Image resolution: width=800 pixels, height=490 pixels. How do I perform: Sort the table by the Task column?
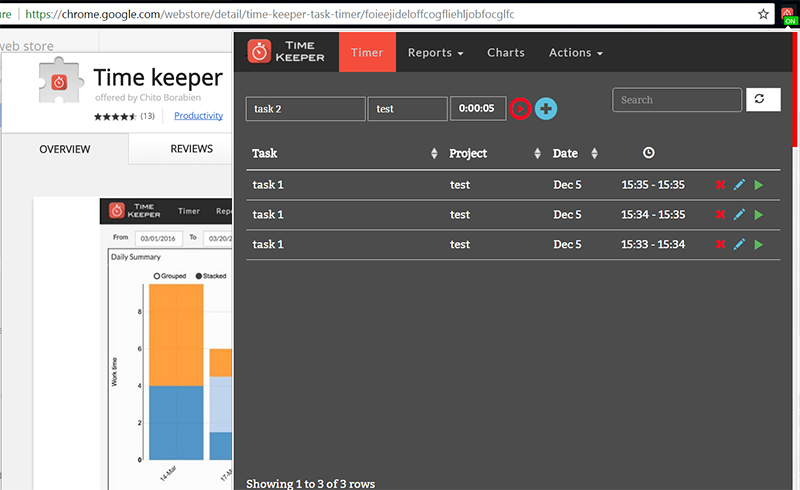pyautogui.click(x=434, y=153)
